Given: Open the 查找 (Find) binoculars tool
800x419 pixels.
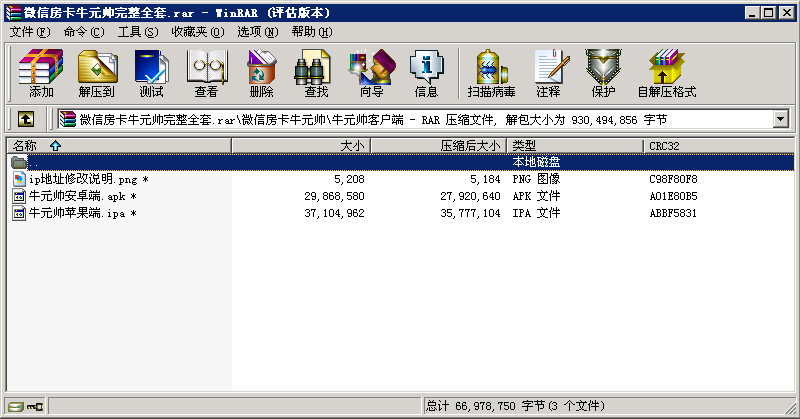Looking at the screenshot, I should 316,74.
